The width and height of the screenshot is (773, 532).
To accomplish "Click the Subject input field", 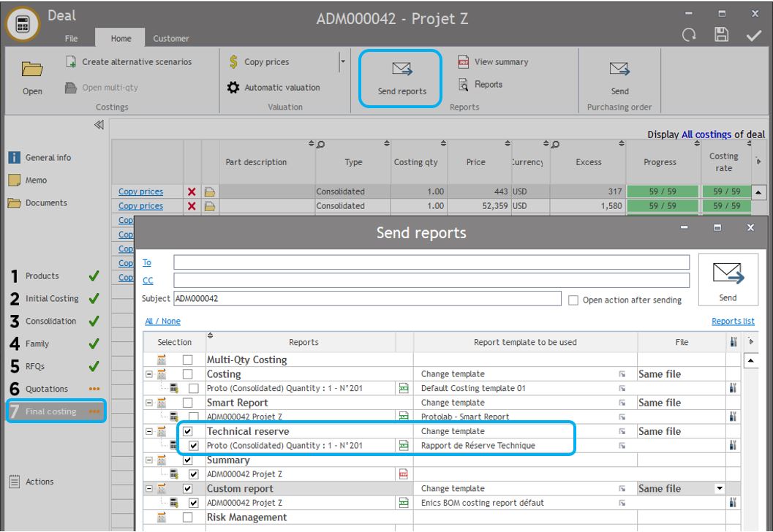I will (366, 299).
